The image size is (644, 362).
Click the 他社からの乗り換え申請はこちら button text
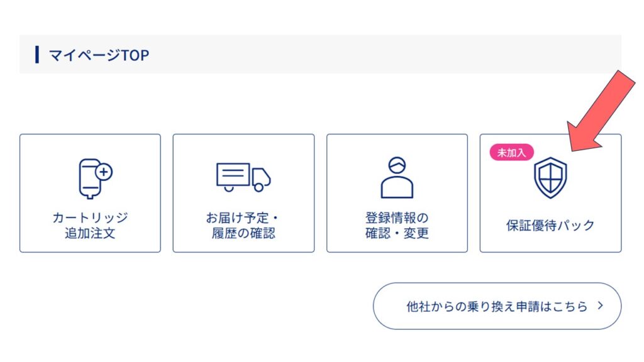tap(497, 307)
